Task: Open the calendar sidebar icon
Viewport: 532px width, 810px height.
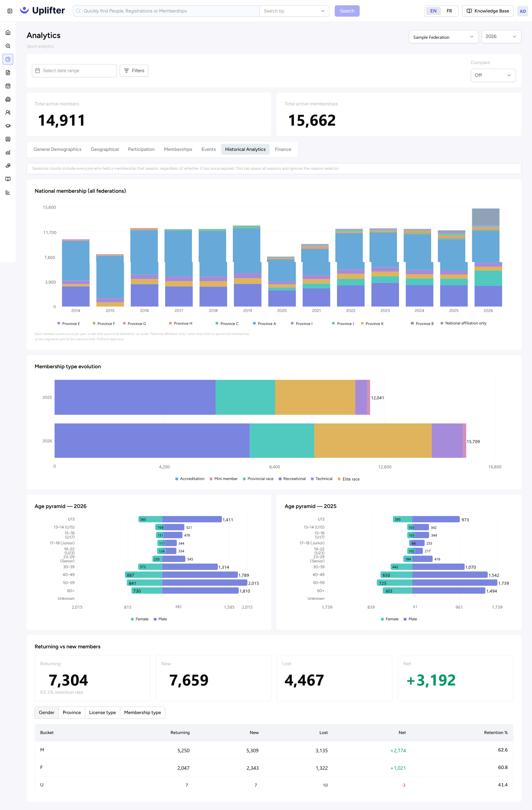Action: [x=8, y=86]
